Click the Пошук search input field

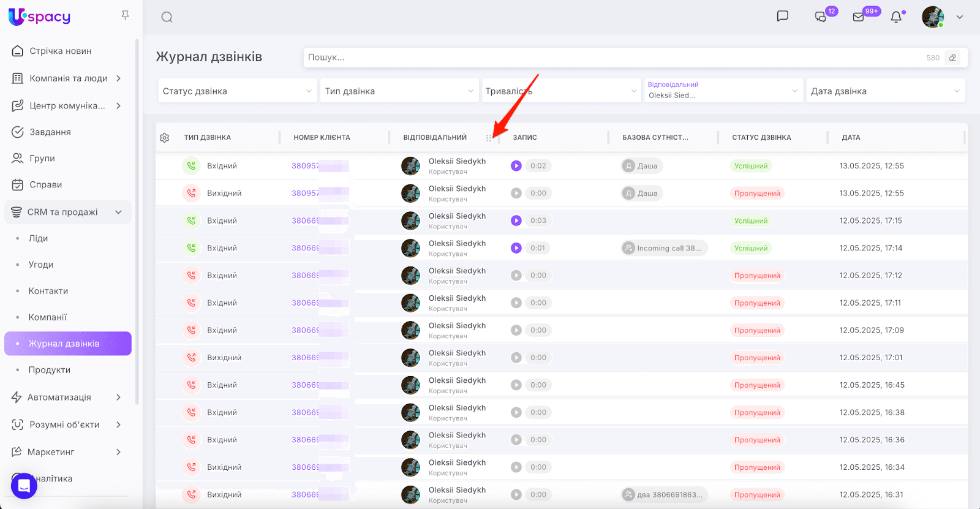click(x=612, y=58)
